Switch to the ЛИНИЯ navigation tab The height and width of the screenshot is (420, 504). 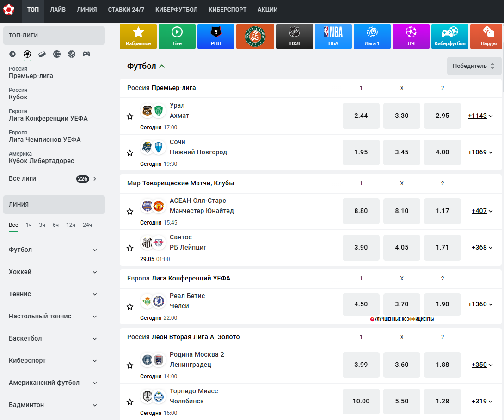(x=87, y=10)
